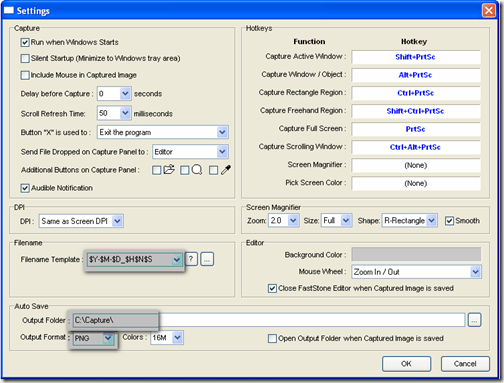This screenshot has width=504, height=383.
Task: Open Output Format dropdown
Action: [x=108, y=338]
